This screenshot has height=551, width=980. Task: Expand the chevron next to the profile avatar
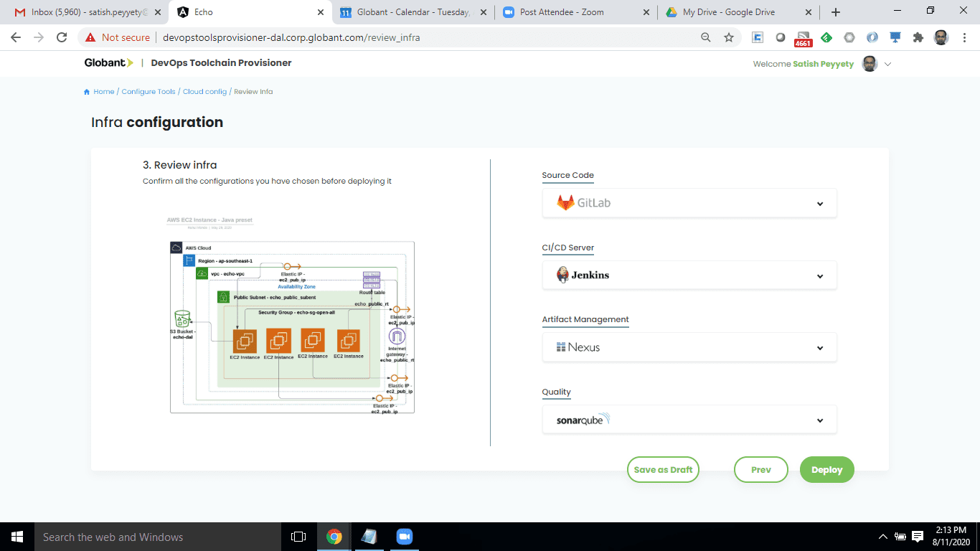pos(887,63)
